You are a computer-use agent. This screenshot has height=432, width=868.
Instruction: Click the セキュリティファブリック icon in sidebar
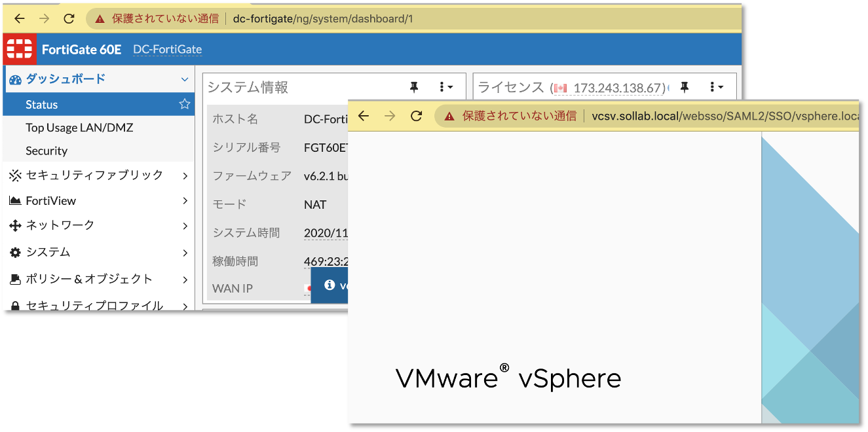point(15,175)
